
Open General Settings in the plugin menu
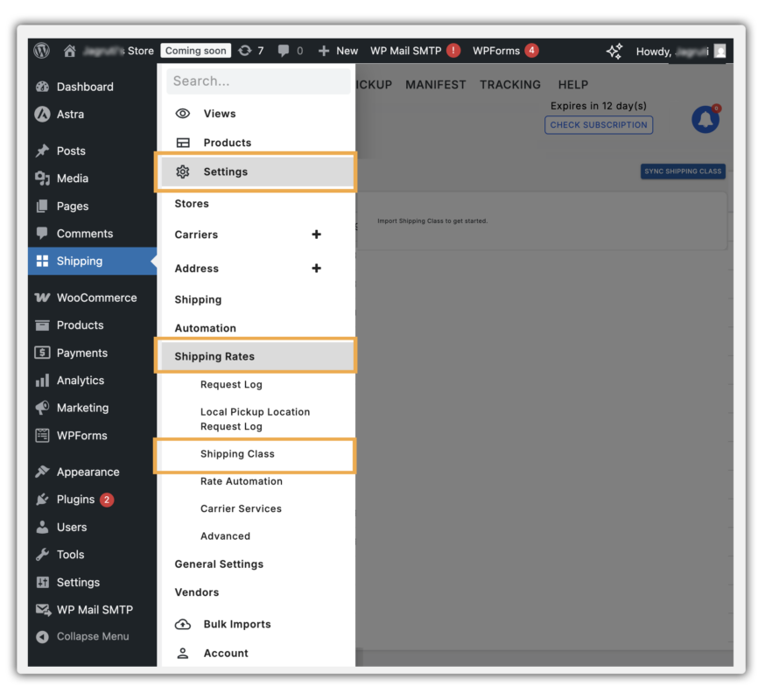point(219,563)
